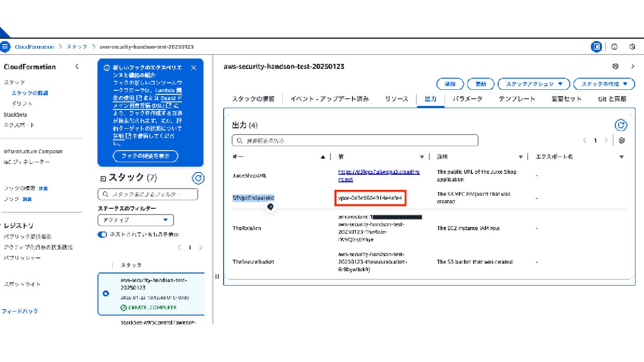Switch to the テンプレート tab
The width and height of the screenshot is (644, 362).
pyautogui.click(x=517, y=99)
